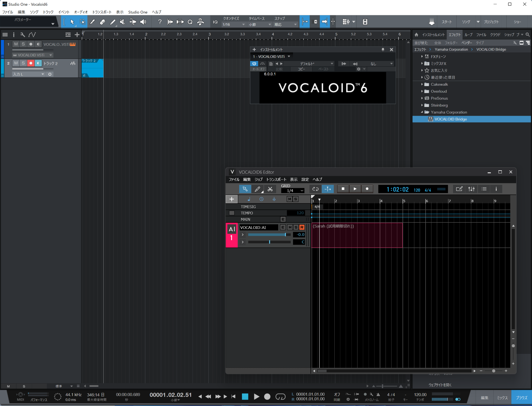Toggle the TEMPO checkbox in VOCALOID6

pos(232,213)
